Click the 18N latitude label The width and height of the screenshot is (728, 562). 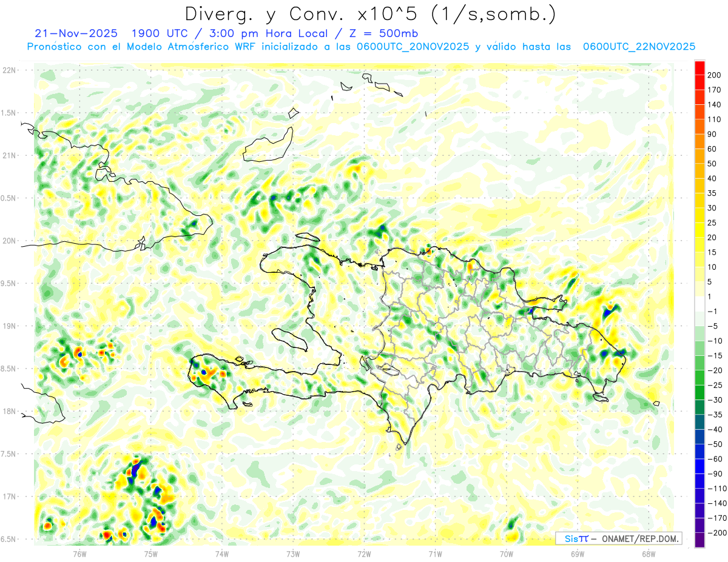(10, 411)
